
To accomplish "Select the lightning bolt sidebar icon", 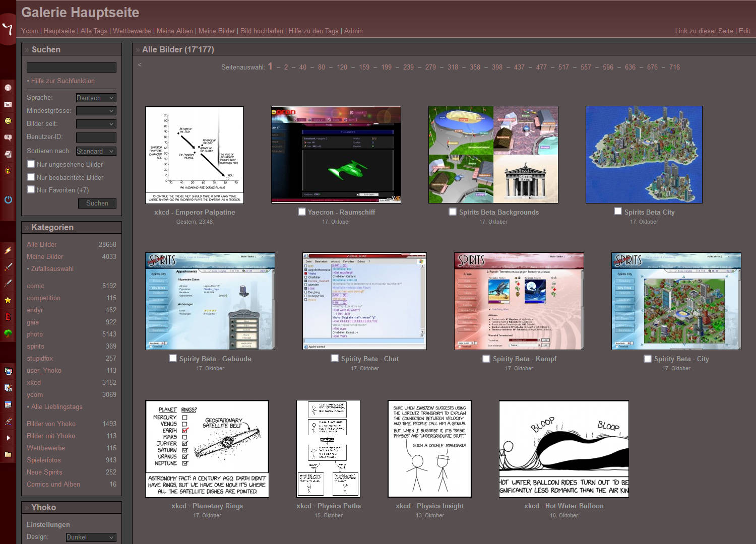I will [8, 250].
